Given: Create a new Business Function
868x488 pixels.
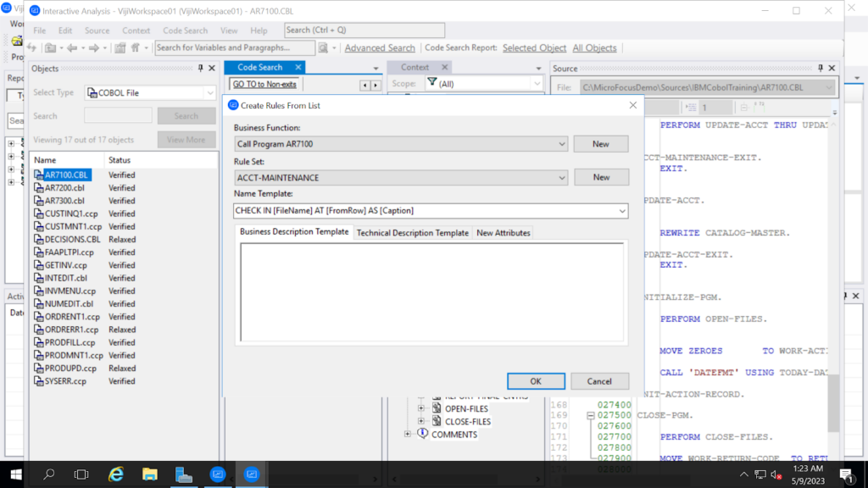Looking at the screenshot, I should [601, 144].
